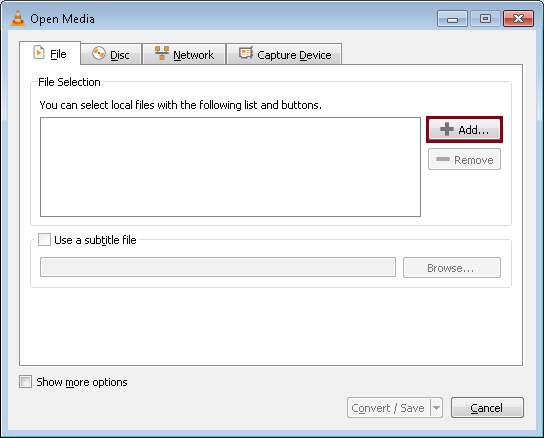The height and width of the screenshot is (438, 544).
Task: Click the File tab's play-file icon
Action: (39, 53)
